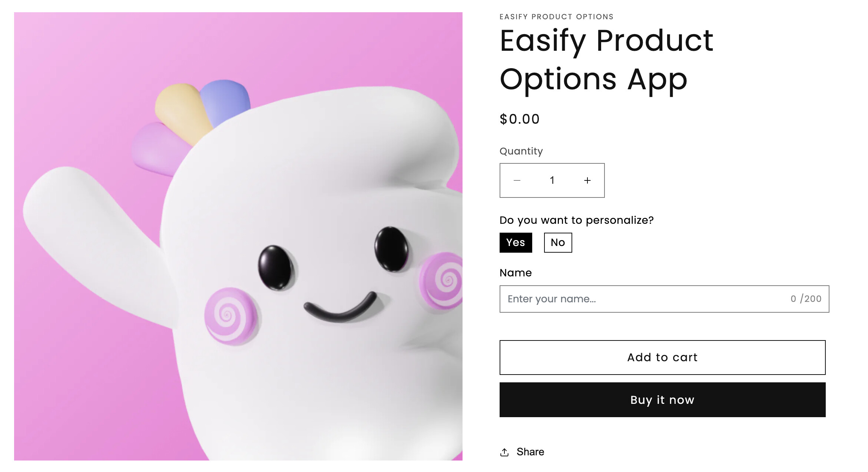The width and height of the screenshot is (868, 472).
Task: Select No for personalization
Action: coord(558,243)
